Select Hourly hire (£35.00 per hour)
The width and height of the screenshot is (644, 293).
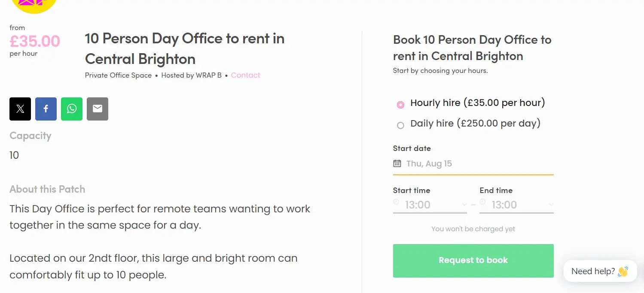pyautogui.click(x=400, y=105)
